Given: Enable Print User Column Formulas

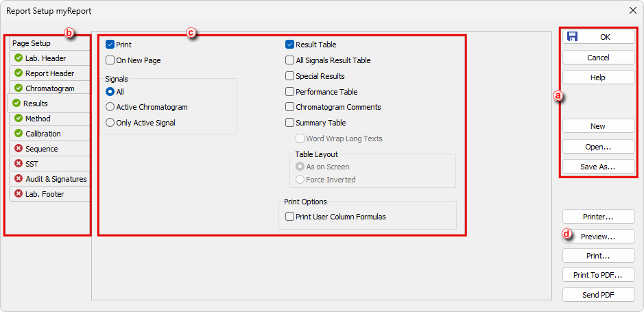Looking at the screenshot, I should pyautogui.click(x=289, y=217).
